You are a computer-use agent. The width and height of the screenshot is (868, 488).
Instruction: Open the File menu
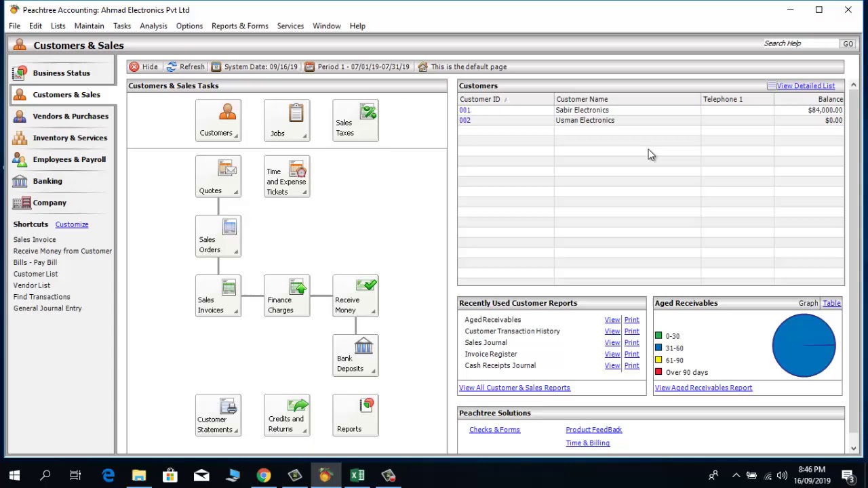coord(14,26)
